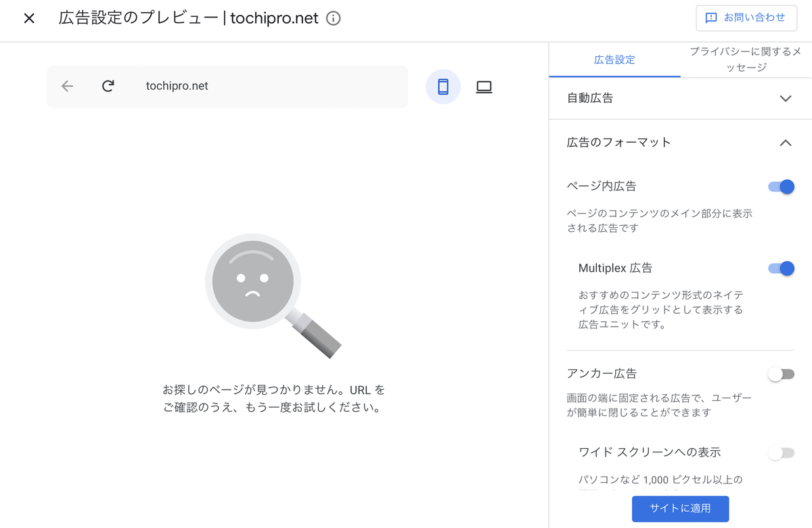812x528 pixels.
Task: Click the 広告のフォーマット heading text
Action: 618,142
